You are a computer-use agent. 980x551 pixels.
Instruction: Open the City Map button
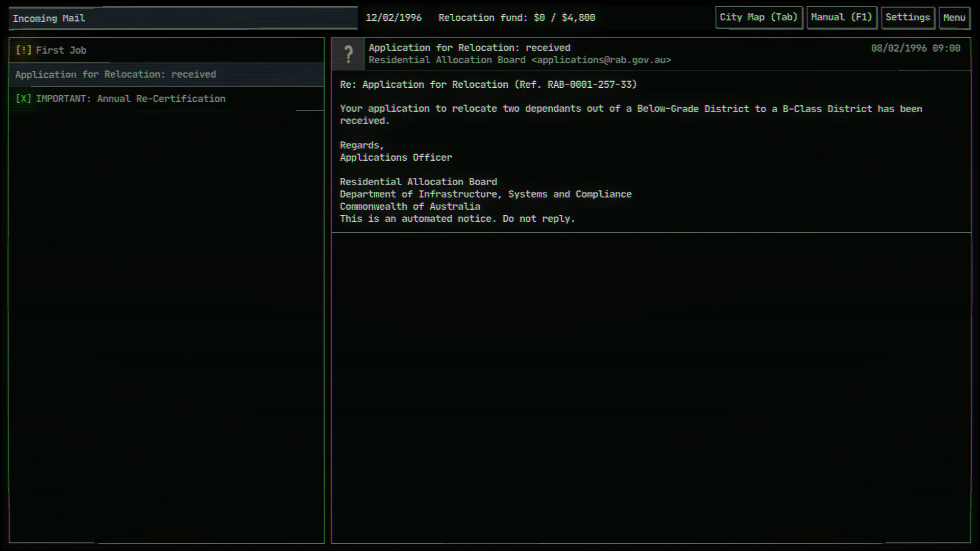(759, 17)
